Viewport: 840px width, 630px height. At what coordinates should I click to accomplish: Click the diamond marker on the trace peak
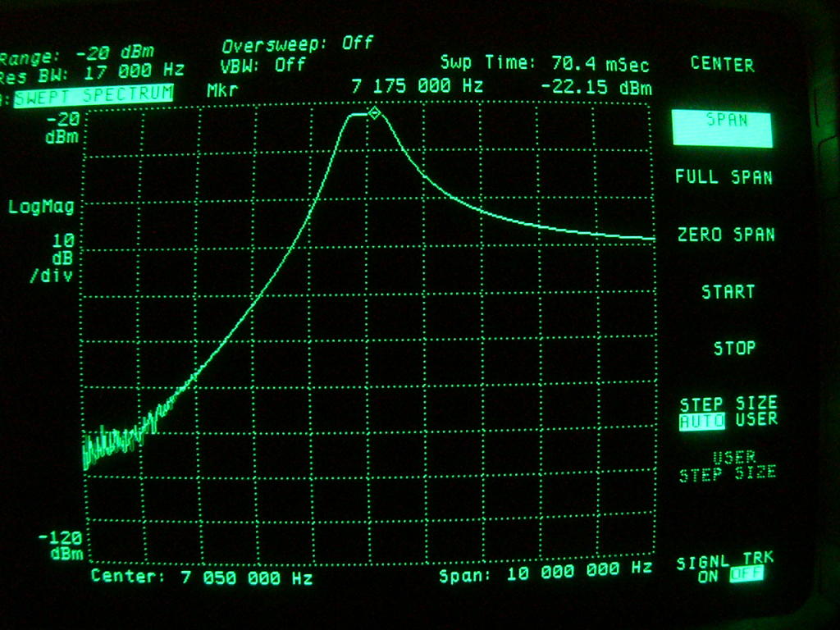(x=375, y=113)
